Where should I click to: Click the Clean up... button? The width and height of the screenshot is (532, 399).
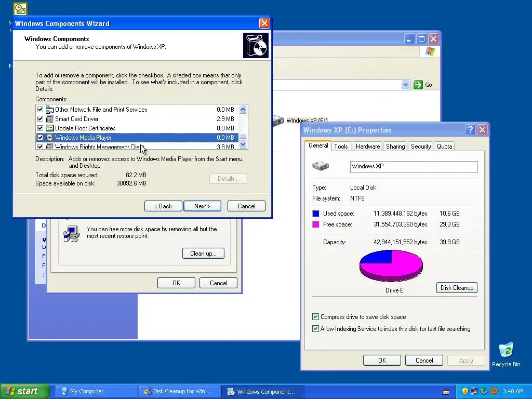[203, 254]
